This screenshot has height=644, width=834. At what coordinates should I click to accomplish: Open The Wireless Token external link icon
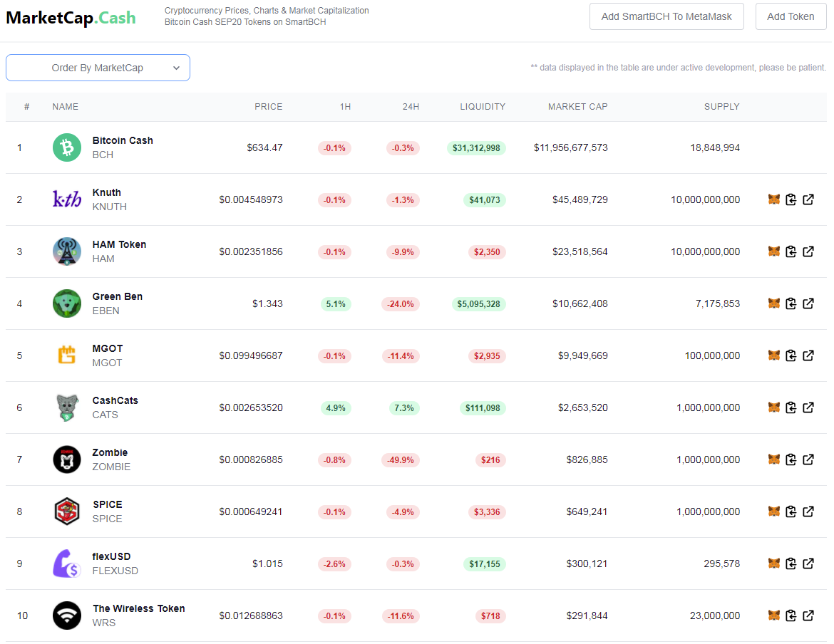[808, 616]
